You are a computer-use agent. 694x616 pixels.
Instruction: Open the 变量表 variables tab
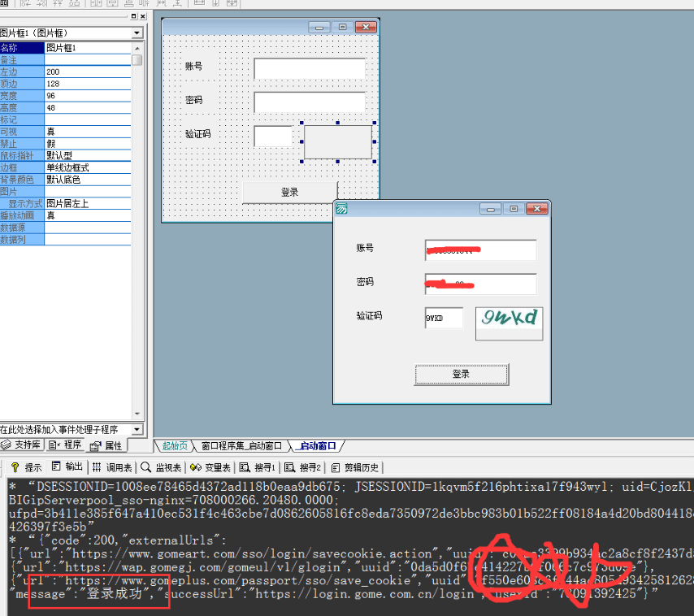coord(212,467)
